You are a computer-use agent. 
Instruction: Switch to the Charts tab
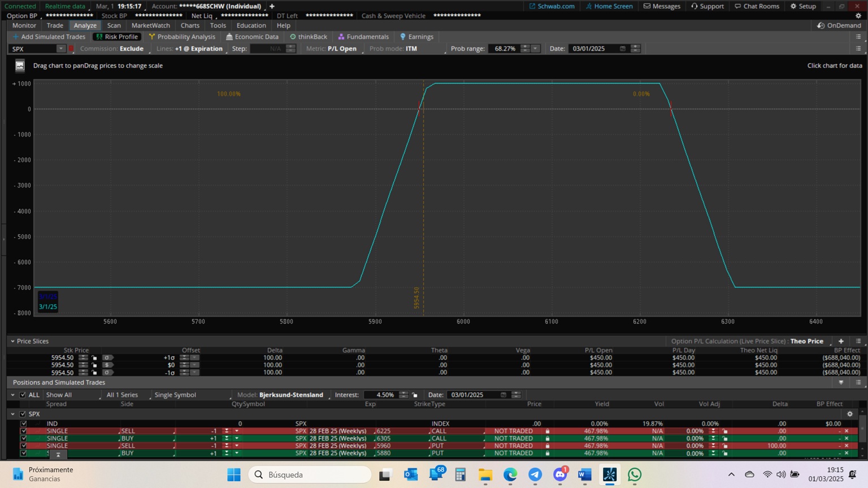pyautogui.click(x=190, y=25)
